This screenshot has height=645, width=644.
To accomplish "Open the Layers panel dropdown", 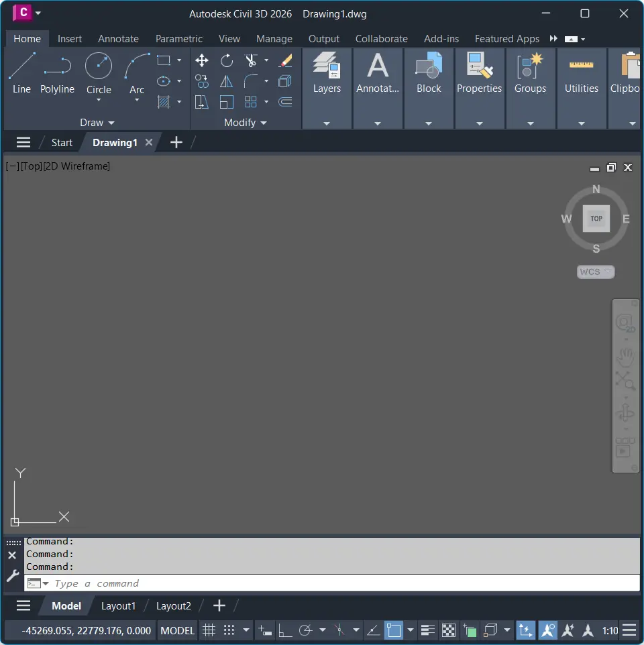I will (327, 123).
